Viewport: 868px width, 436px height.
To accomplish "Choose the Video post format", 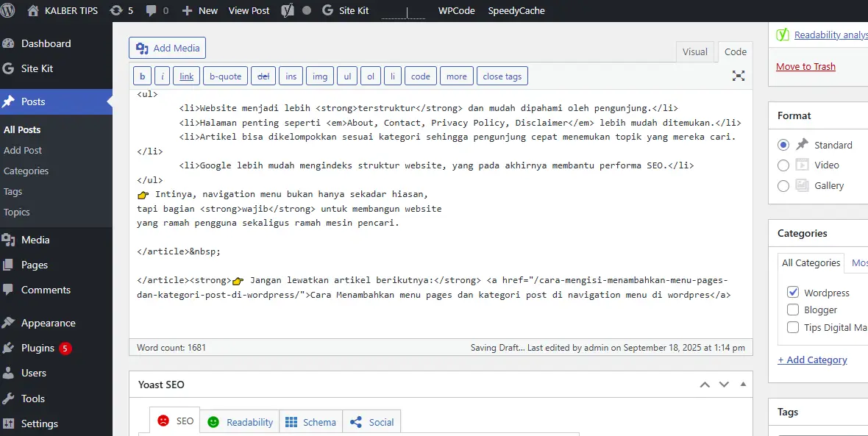I will click(x=783, y=165).
